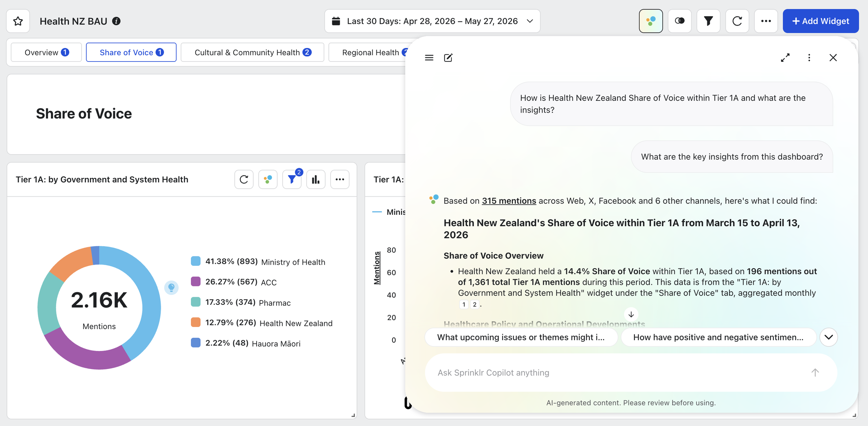
Task: Open the Sprinklr Copilot icon in the header
Action: 651,21
